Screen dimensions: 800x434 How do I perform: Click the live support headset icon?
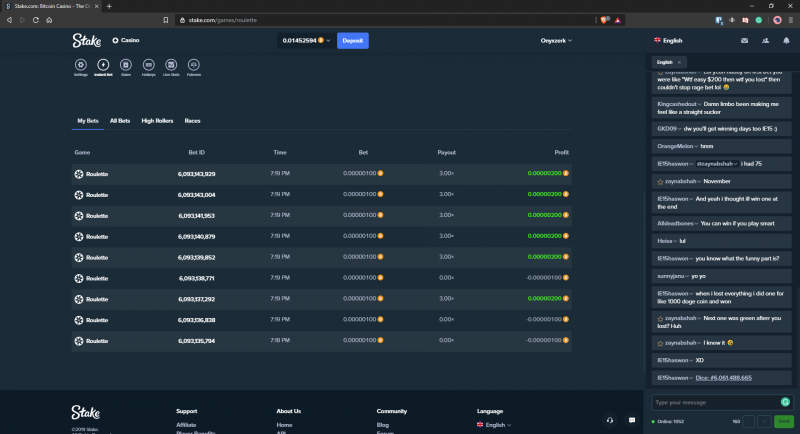610,420
